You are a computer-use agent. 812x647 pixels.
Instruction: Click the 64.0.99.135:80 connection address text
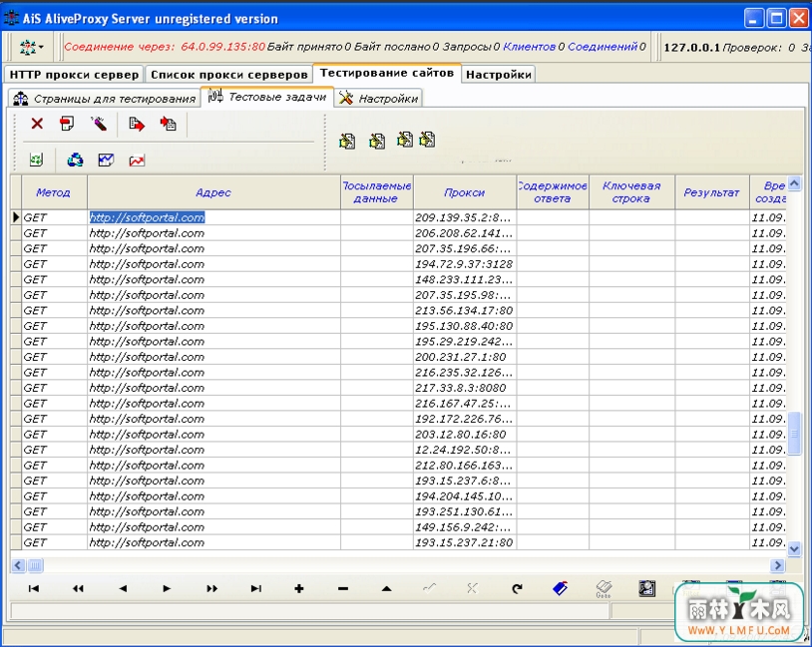222,47
